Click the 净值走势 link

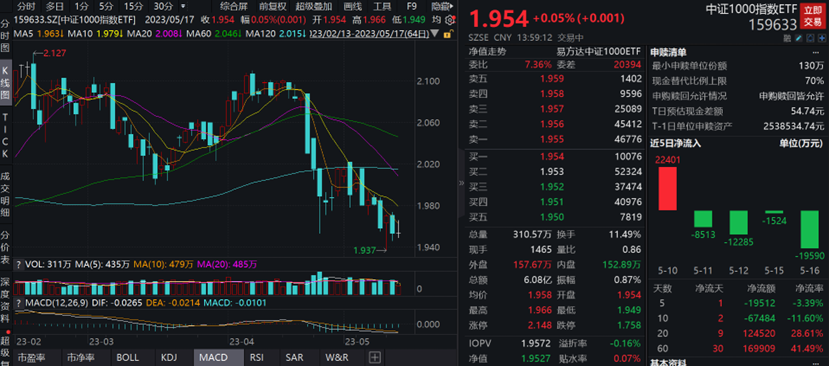pyautogui.click(x=487, y=52)
